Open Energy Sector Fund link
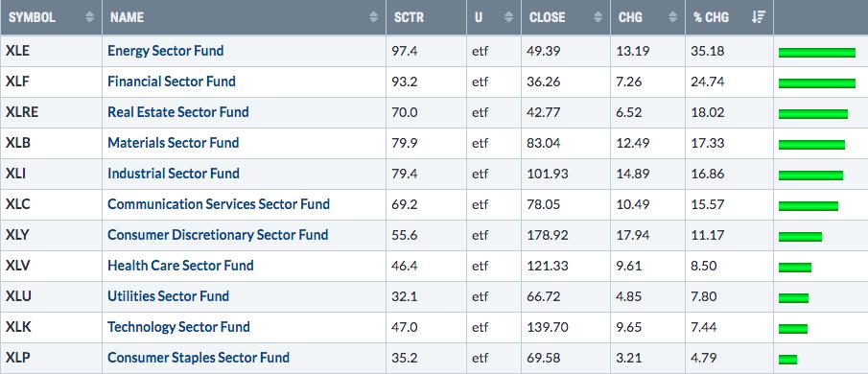Screen dimensions: 868x374 click(166, 51)
